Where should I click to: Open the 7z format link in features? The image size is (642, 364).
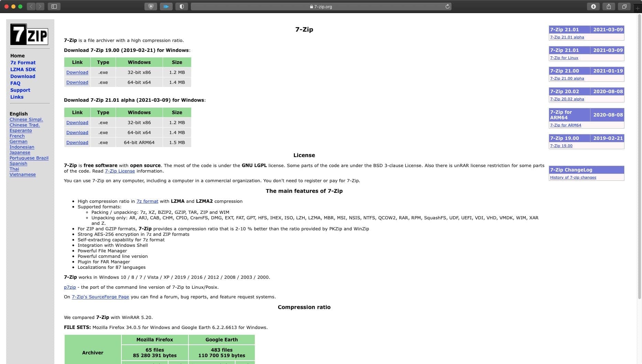[x=148, y=201]
